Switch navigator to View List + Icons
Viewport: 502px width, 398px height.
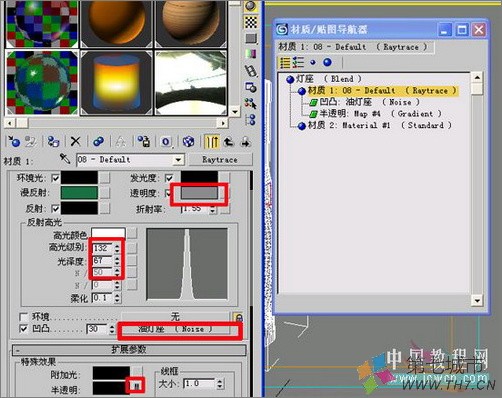(x=299, y=62)
